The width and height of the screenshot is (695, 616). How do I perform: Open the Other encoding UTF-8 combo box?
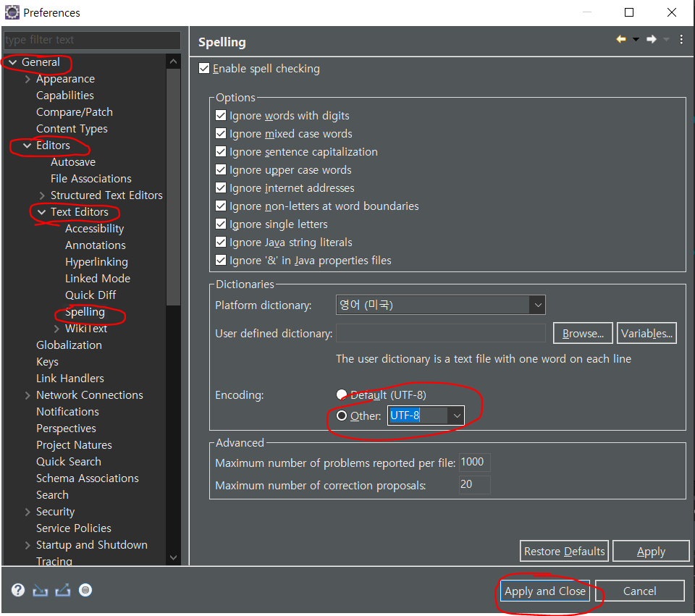pos(426,415)
